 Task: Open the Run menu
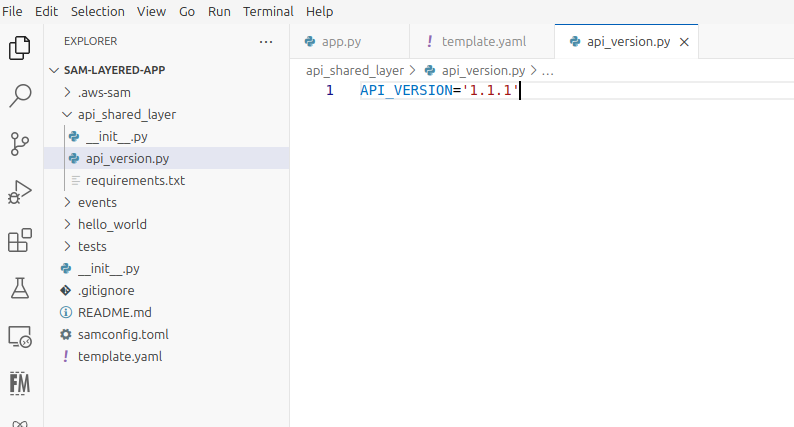click(219, 11)
